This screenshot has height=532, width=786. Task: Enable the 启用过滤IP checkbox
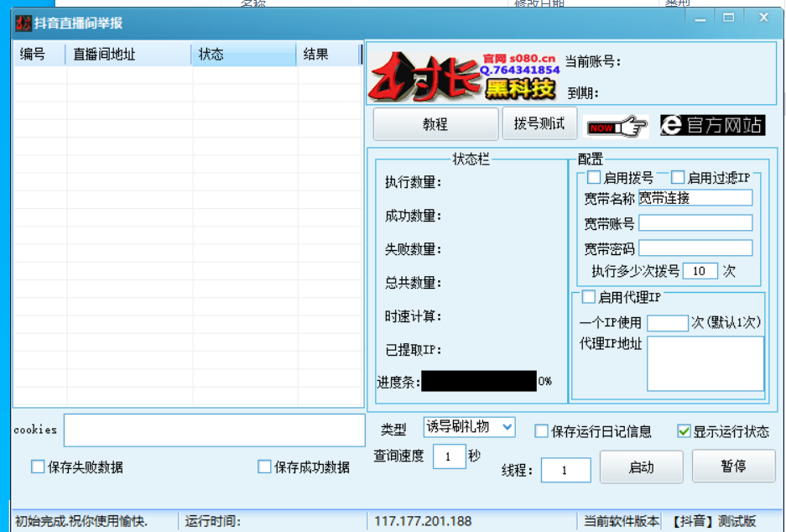[678, 177]
